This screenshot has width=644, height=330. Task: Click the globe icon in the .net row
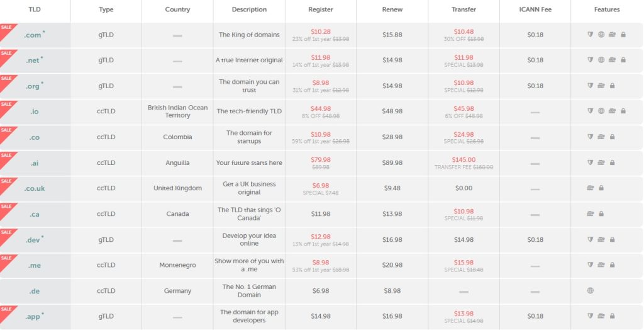coord(601,60)
